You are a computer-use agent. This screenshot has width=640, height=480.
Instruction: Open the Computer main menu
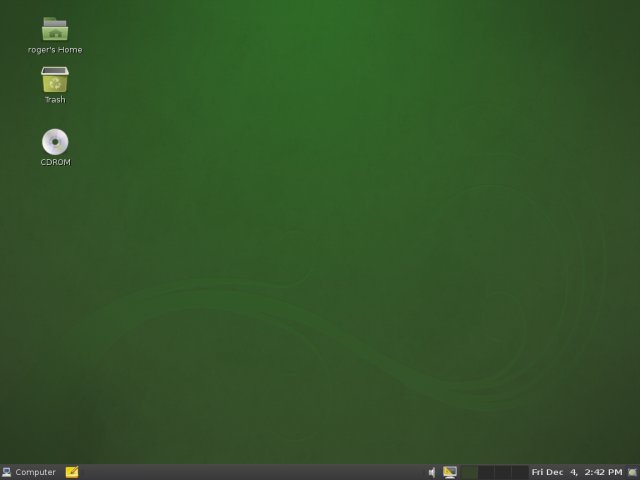coord(29,472)
